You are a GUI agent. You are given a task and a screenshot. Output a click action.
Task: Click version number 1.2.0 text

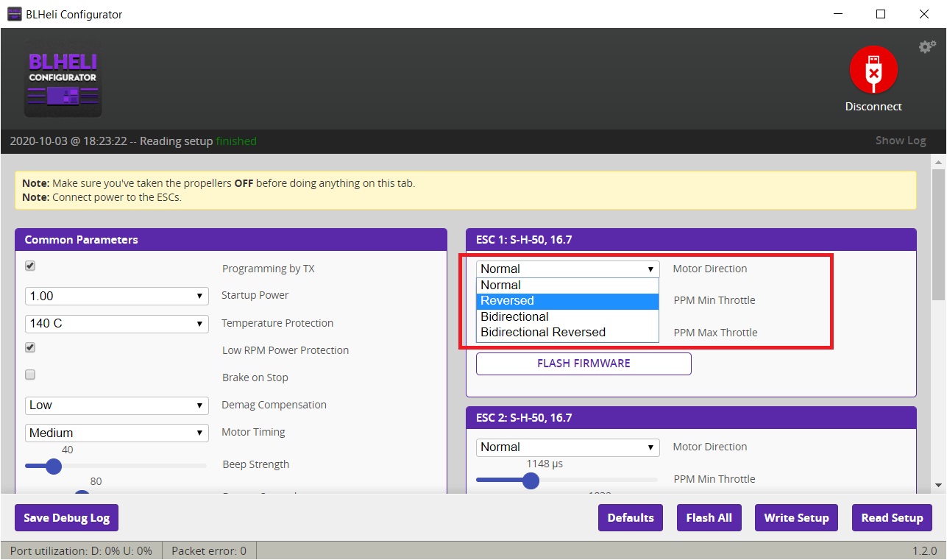pyautogui.click(x=924, y=550)
